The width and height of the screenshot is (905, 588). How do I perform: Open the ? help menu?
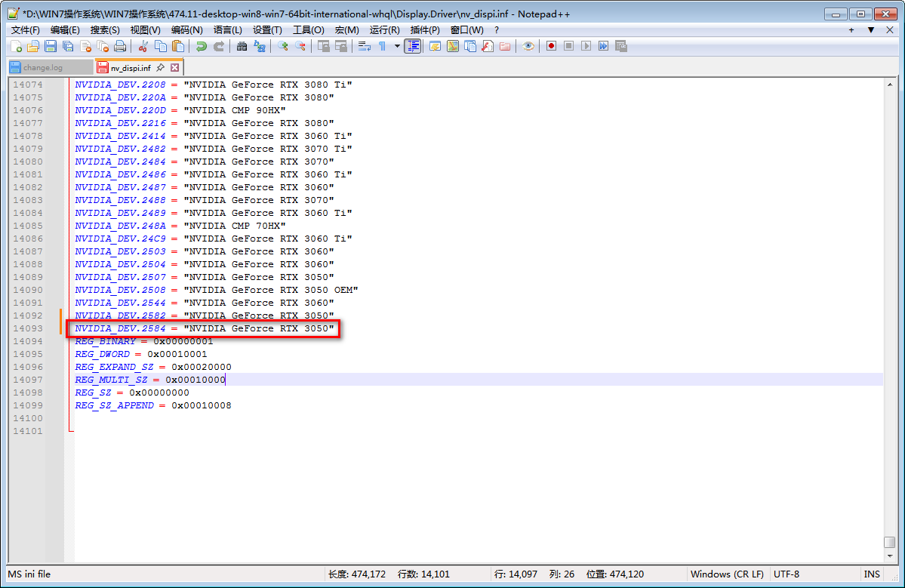[x=497, y=30]
